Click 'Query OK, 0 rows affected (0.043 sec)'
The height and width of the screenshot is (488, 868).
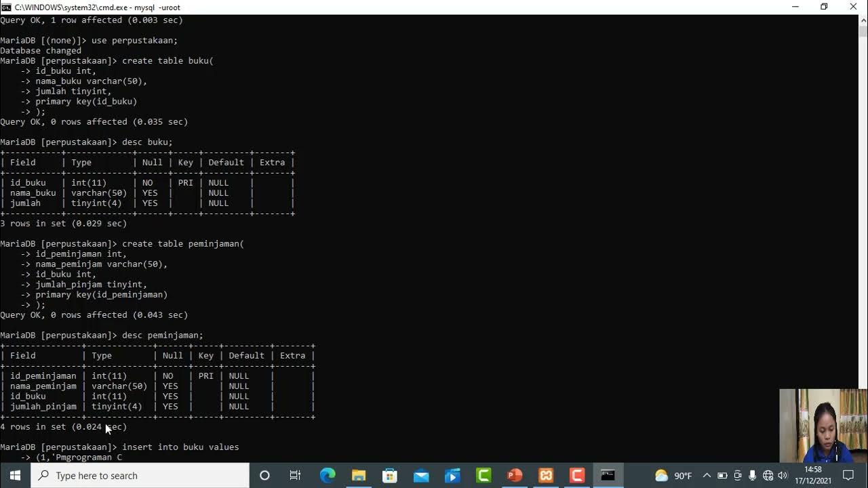click(x=94, y=315)
